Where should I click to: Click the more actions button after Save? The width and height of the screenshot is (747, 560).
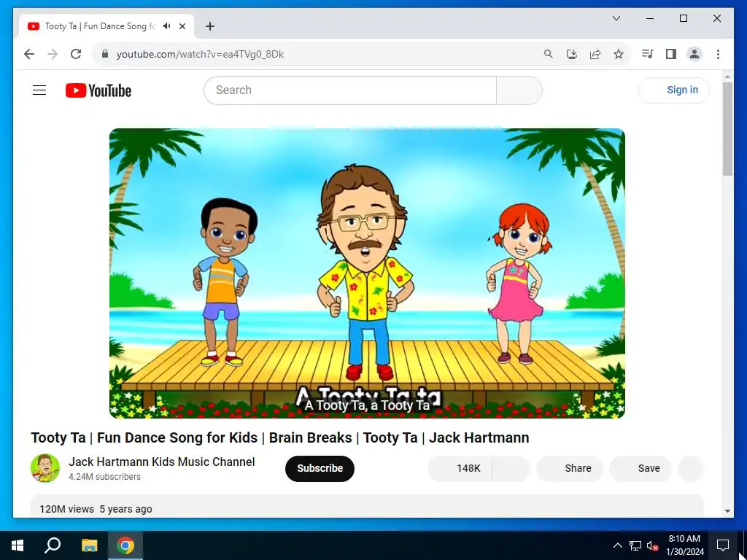pyautogui.click(x=691, y=469)
